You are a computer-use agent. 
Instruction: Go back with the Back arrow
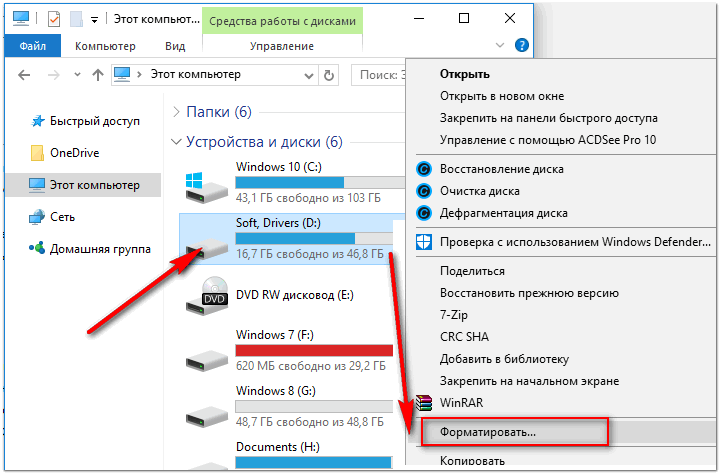pyautogui.click(x=24, y=75)
